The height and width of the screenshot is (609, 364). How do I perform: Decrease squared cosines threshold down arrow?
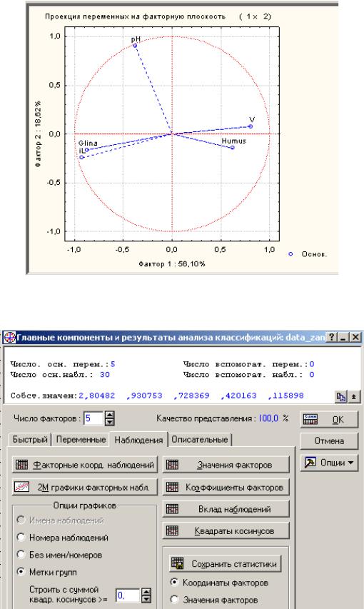coord(146,598)
